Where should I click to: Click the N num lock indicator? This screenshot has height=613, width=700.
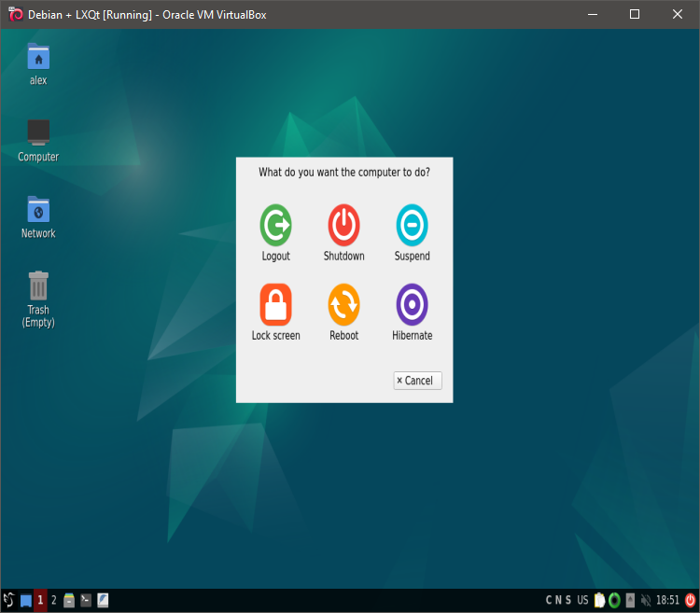point(558,600)
